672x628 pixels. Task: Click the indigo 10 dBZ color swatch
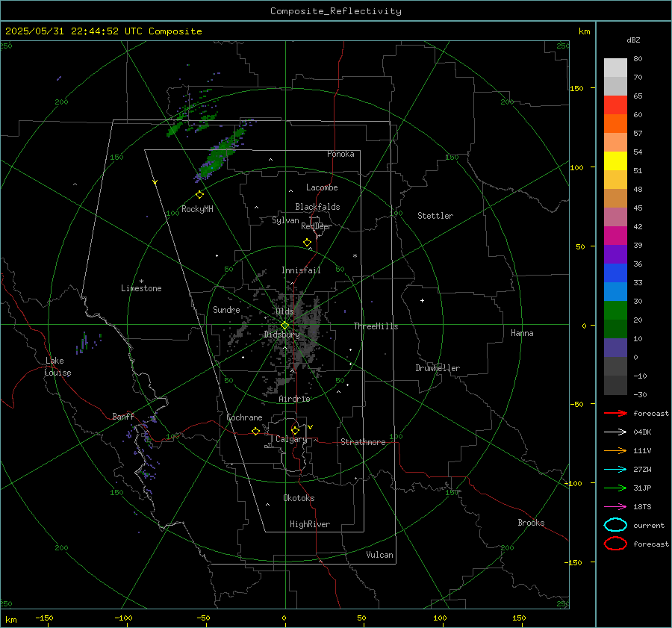pos(615,347)
